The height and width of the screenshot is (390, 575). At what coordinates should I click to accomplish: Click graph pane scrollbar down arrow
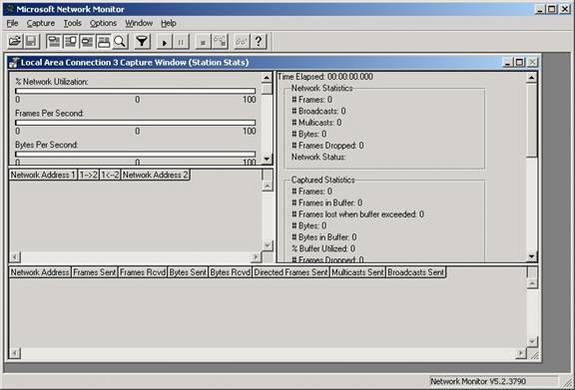pos(267,159)
